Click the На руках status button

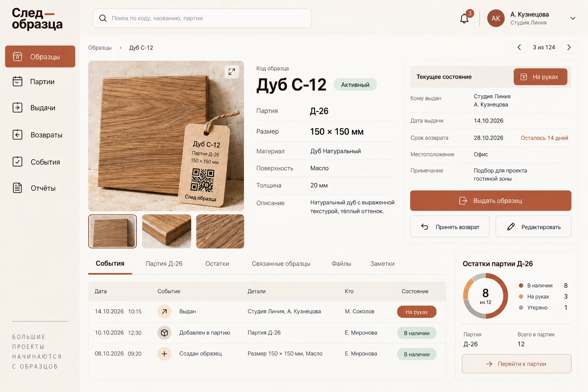pyautogui.click(x=540, y=77)
